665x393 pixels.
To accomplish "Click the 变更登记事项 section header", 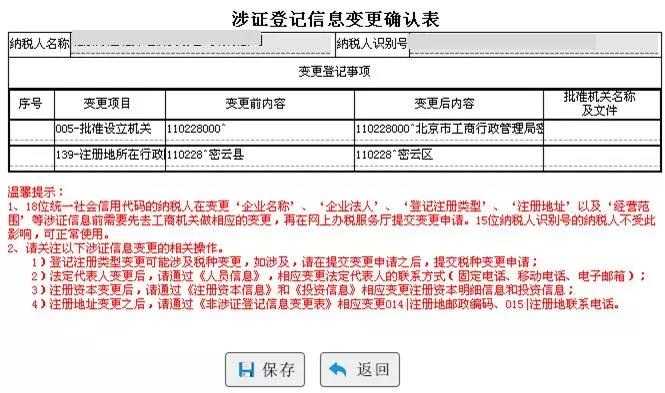I will point(334,72).
